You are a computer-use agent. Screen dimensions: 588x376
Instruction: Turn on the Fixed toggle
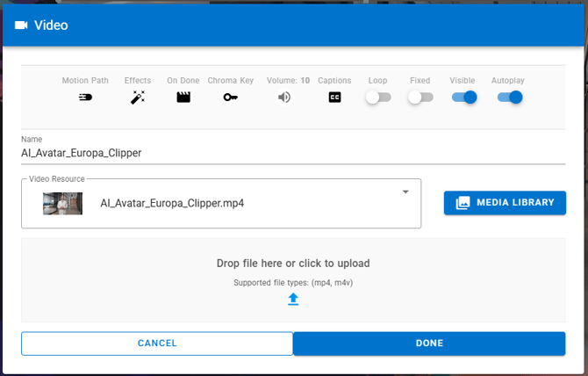(x=420, y=98)
